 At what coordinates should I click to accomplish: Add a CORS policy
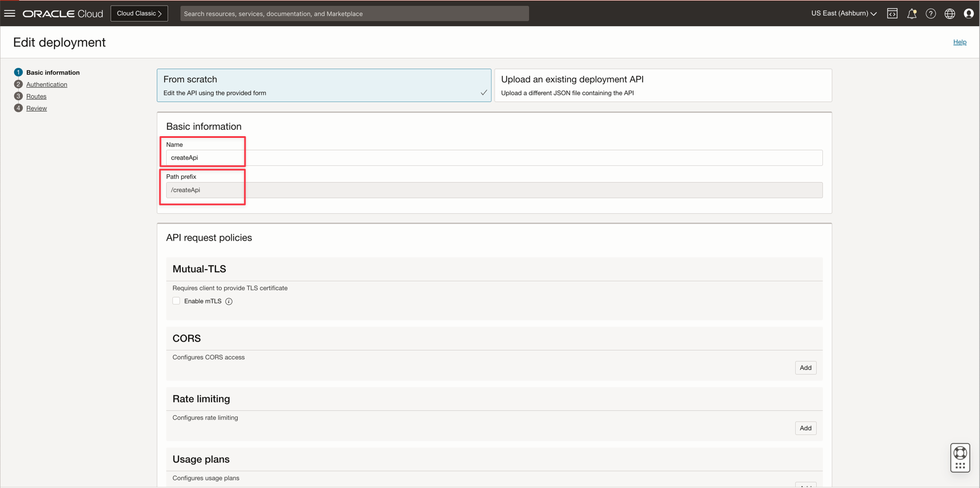(x=805, y=368)
